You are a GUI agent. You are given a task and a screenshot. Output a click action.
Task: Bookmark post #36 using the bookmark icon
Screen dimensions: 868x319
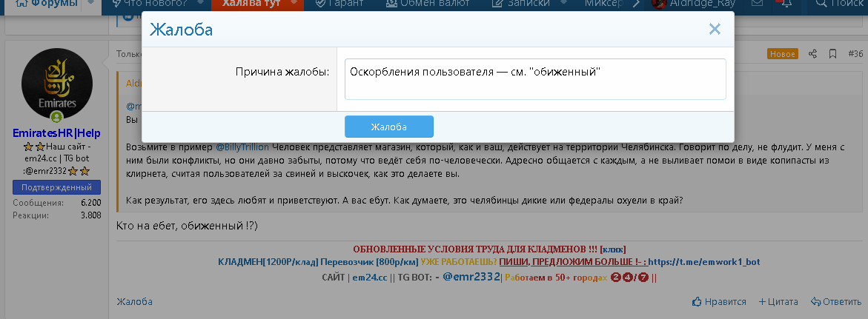(832, 54)
